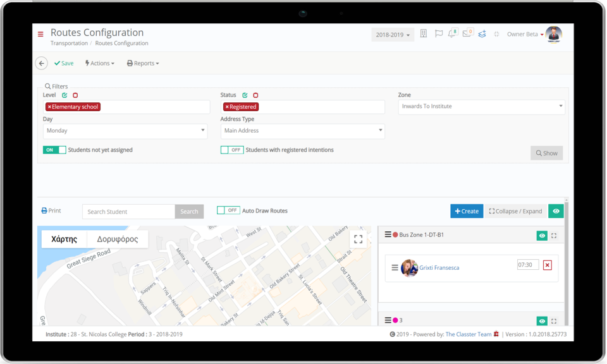Click the flag icon in the header
Image resolution: width=607 pixels, height=364 pixels.
[439, 34]
